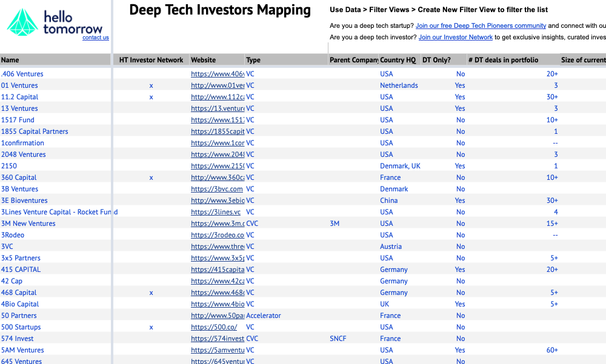Click the UK country cell for 4Bio Capital
606x364 pixels.
click(x=385, y=304)
